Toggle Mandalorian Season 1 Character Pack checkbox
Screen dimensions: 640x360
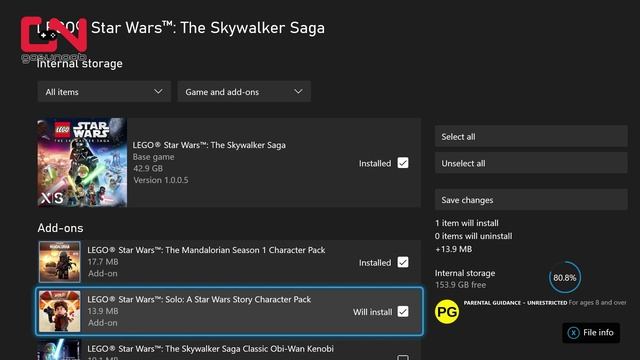click(x=403, y=262)
